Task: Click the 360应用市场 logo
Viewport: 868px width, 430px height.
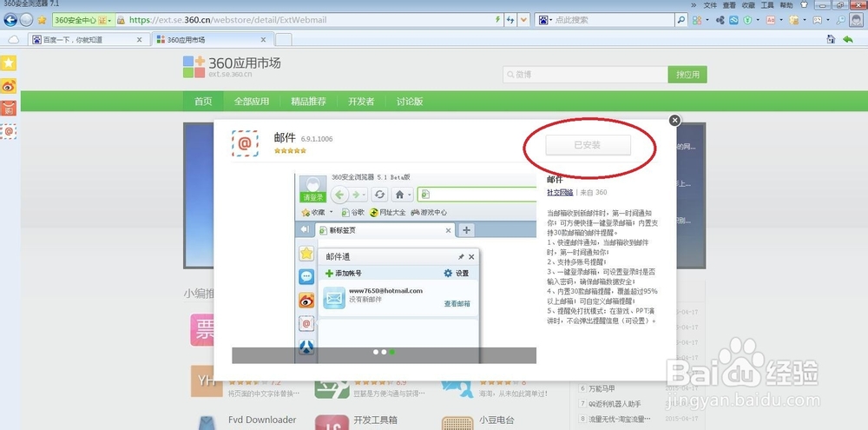Action: (x=232, y=67)
